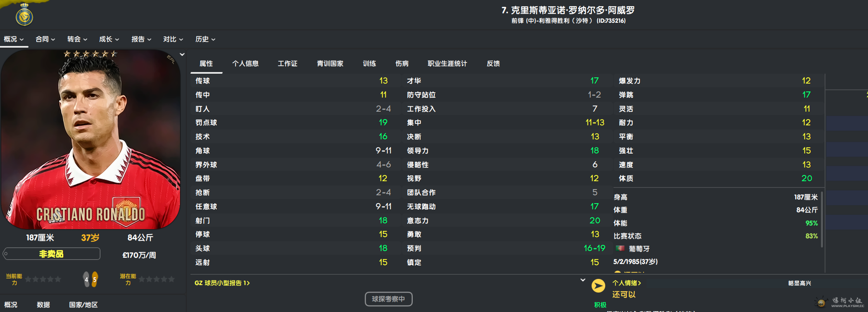Switch to the 职业生涯统计 tab
Viewport: 868px width, 312px height.
447,63
